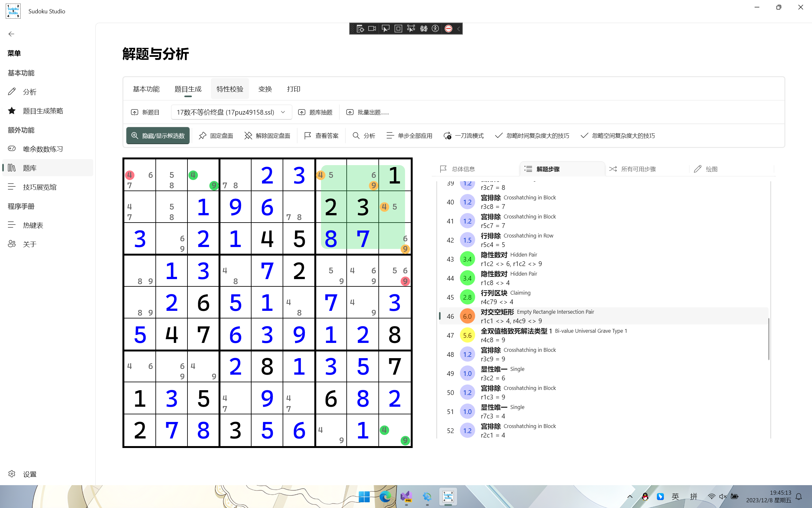The height and width of the screenshot is (508, 812).
Task: Open the 所有可用步骤 tab
Action: click(647, 169)
